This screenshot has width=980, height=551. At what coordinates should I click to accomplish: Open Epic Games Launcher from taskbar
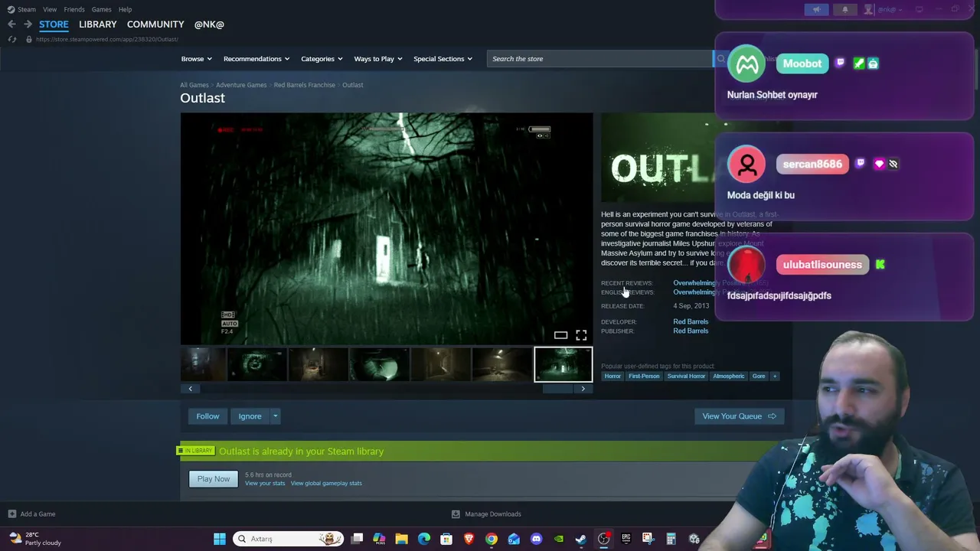pos(626,539)
